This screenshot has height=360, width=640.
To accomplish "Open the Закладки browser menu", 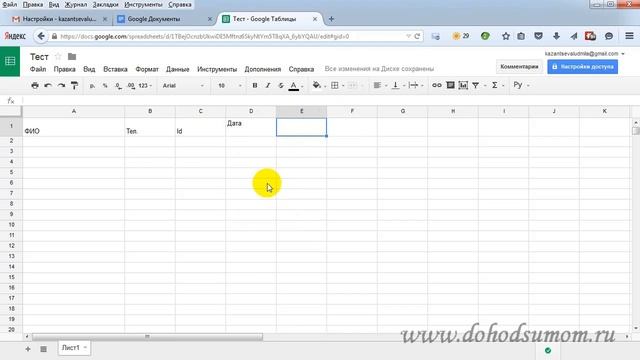I will coord(105,4).
